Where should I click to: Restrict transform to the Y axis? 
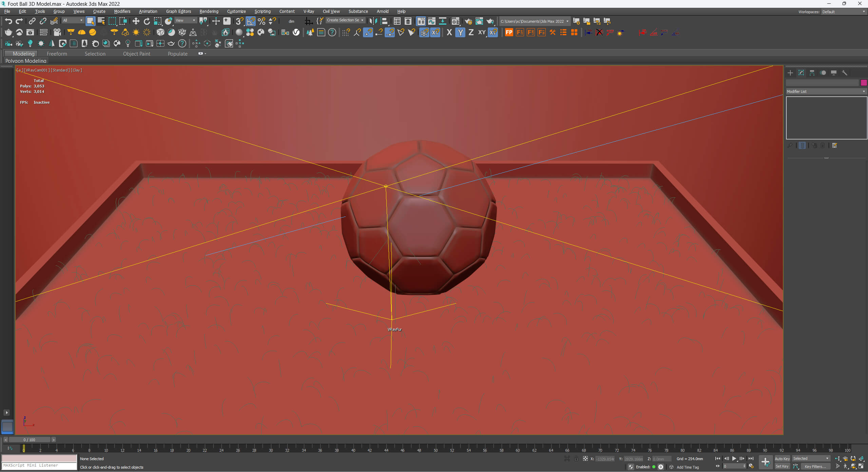460,33
